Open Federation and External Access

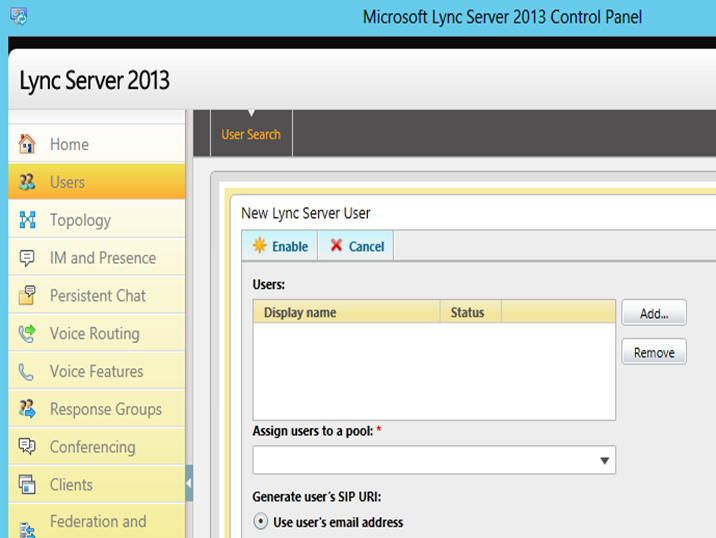(97, 522)
